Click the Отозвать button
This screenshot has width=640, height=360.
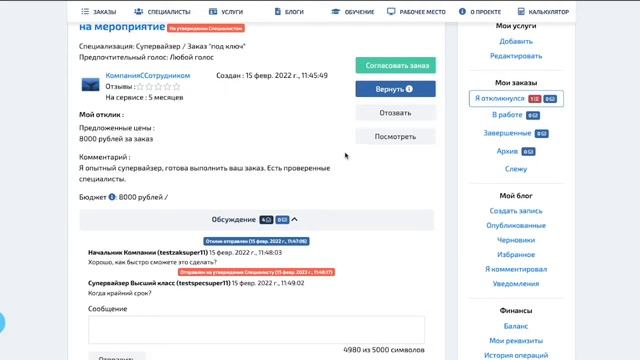pyautogui.click(x=396, y=113)
